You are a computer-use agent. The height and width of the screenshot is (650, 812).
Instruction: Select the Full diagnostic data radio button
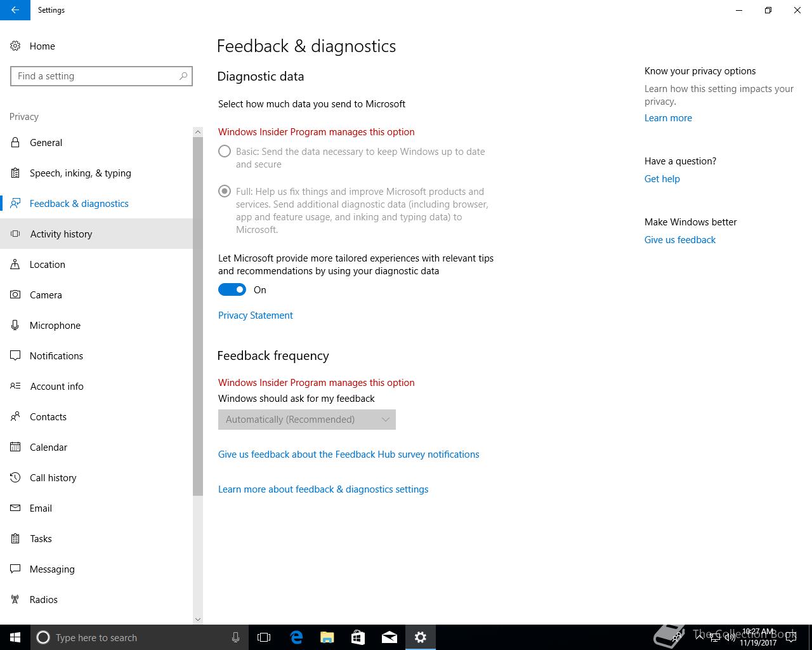[x=225, y=191]
